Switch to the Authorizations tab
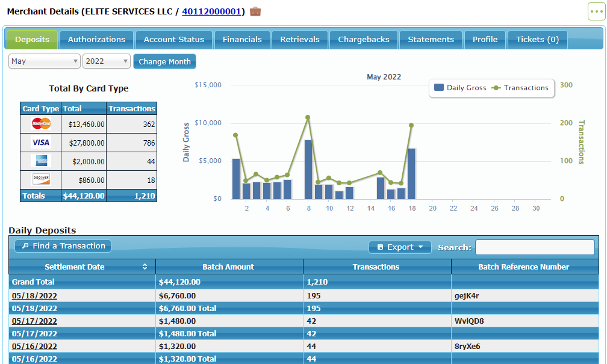Viewport: 607px width, 364px height. point(96,40)
